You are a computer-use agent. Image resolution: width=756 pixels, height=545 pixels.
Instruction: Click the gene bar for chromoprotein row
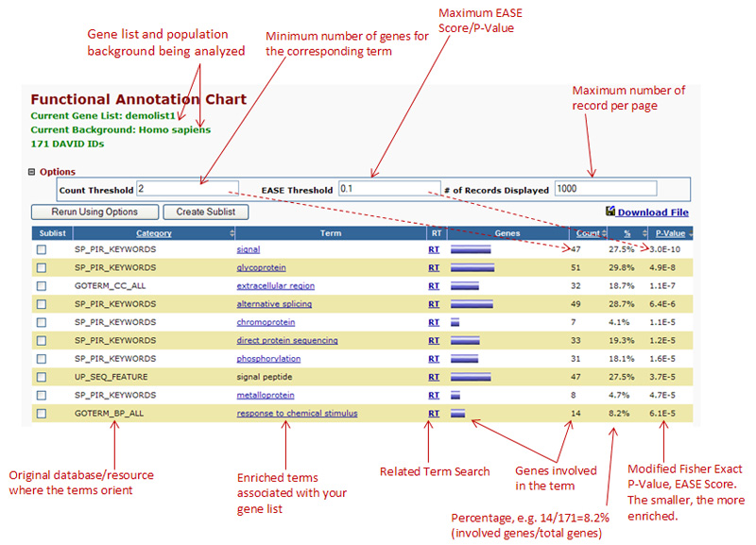pyautogui.click(x=455, y=322)
